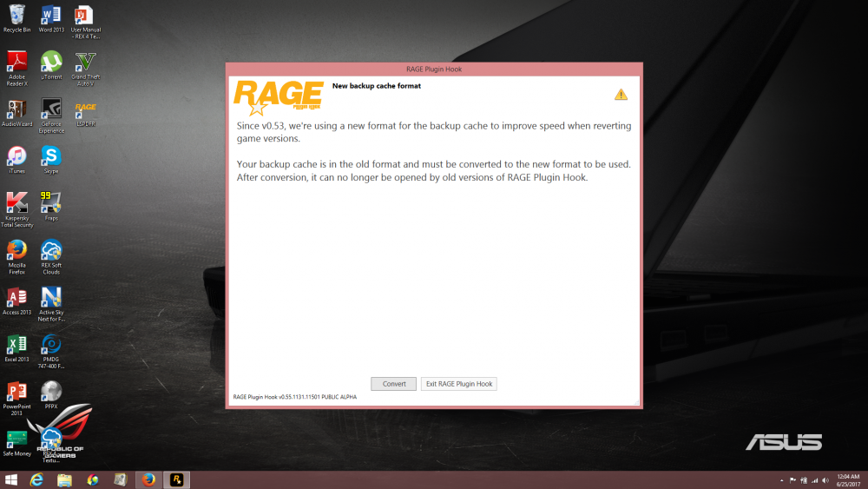Select PMDG 747-400 desktop shortcut
This screenshot has width=868, height=489.
51,351
